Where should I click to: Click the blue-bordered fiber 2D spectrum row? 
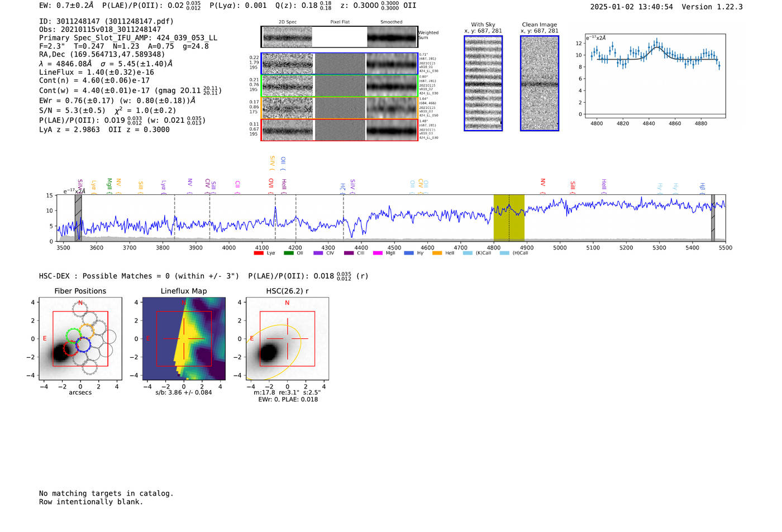(288, 64)
